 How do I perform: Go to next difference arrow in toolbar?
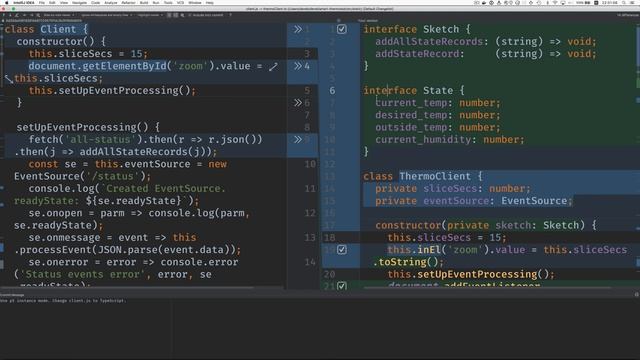click(10, 15)
